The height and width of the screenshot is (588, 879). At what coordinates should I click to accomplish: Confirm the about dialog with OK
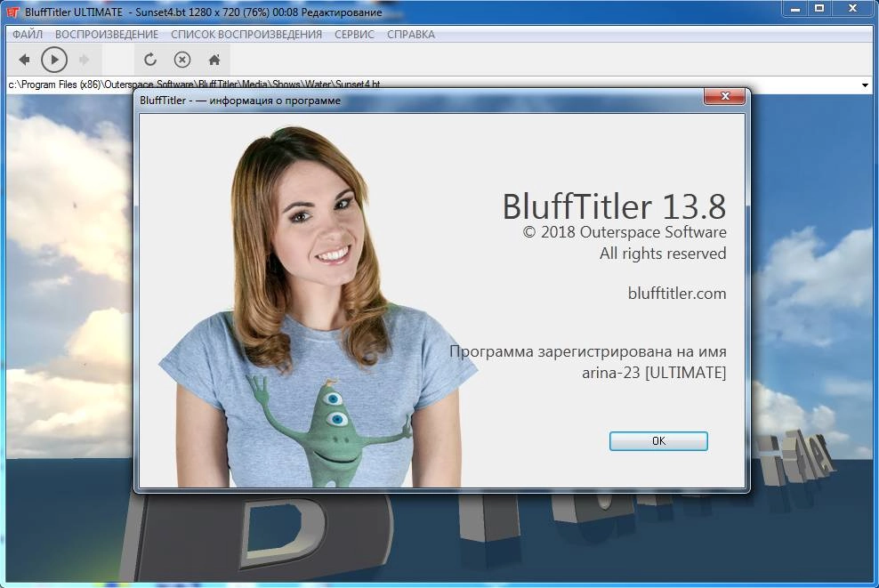(x=658, y=441)
